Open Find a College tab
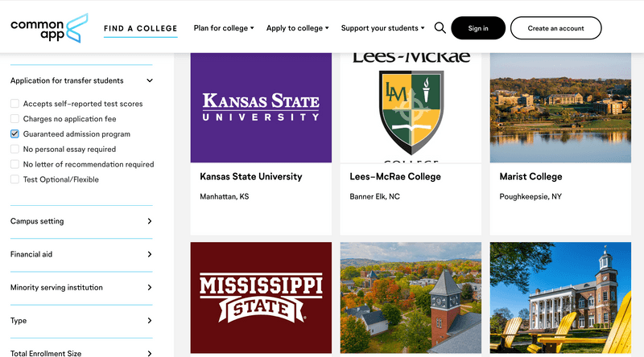The image size is (644, 357). coord(140,28)
